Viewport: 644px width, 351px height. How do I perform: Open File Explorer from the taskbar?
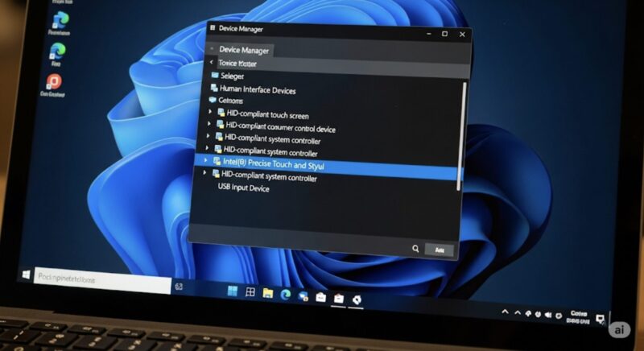click(x=268, y=293)
